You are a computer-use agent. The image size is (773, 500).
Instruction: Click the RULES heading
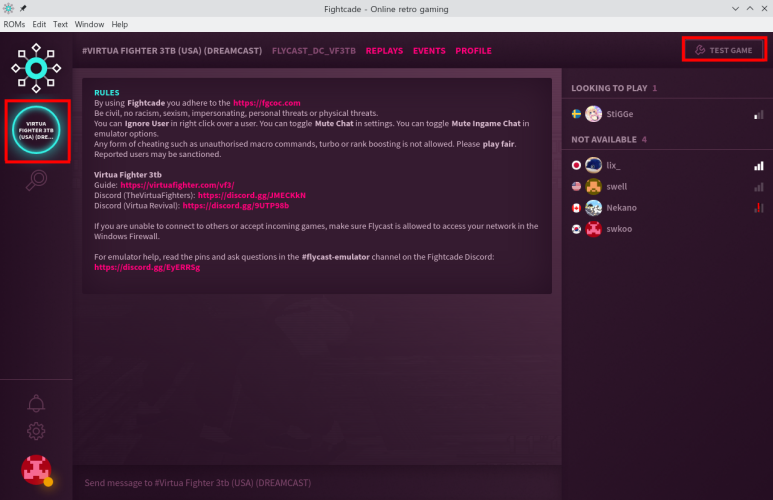tap(106, 92)
